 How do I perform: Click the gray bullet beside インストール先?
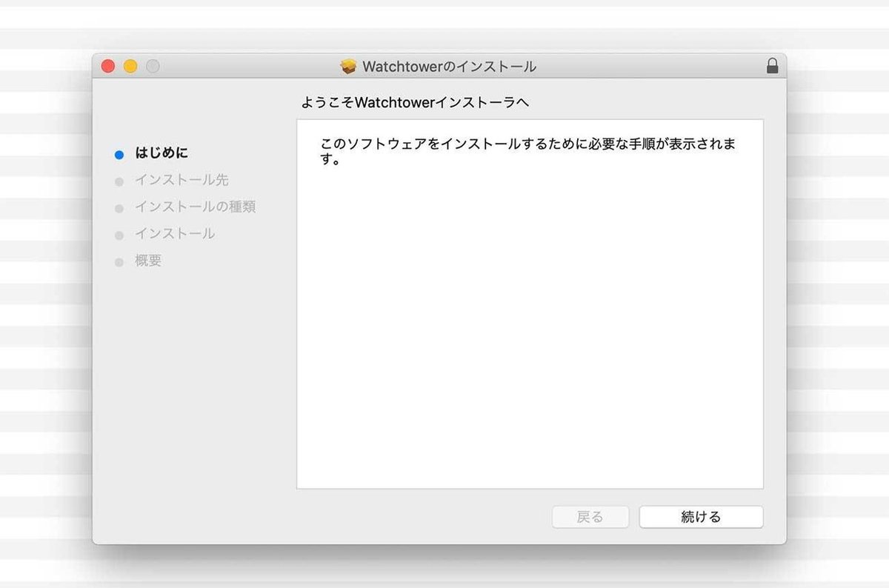click(x=119, y=181)
